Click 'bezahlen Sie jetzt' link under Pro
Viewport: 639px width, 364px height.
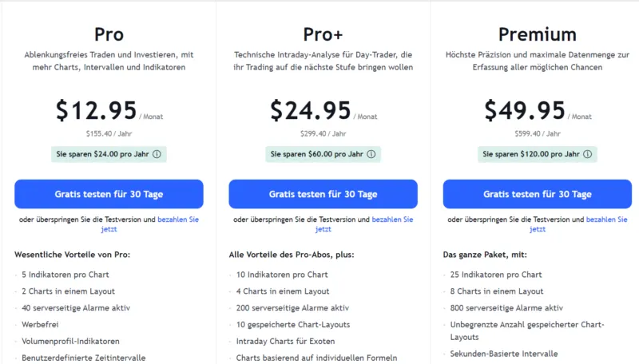tap(177, 219)
